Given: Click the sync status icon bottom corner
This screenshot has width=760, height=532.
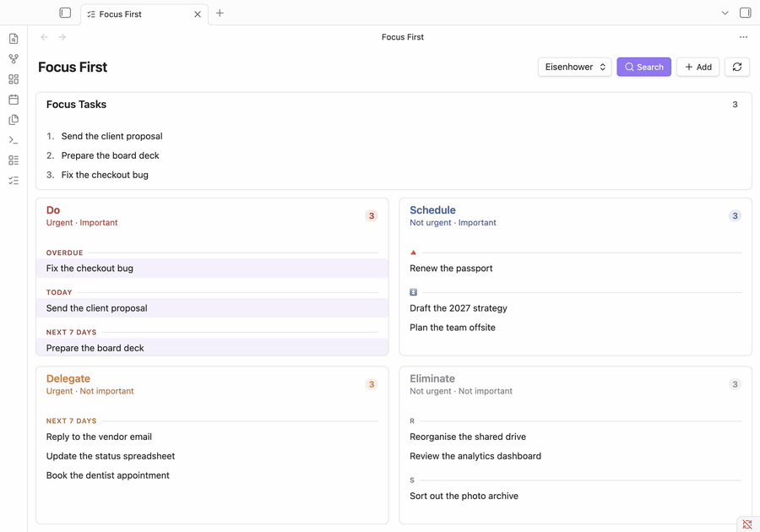Looking at the screenshot, I should [747, 524].
